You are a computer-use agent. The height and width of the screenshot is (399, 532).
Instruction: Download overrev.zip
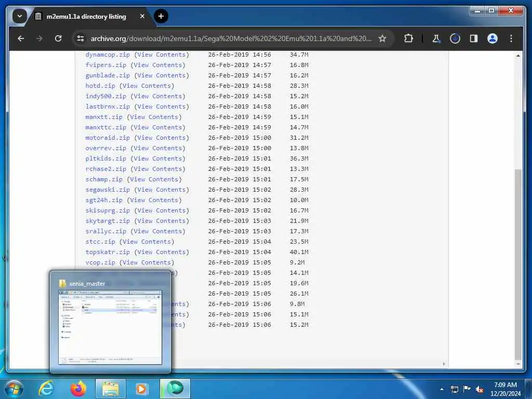105,148
